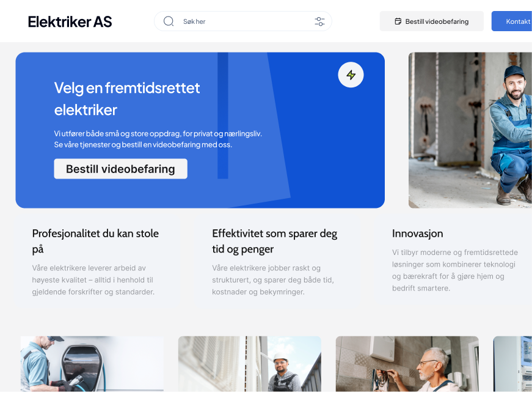Open the older electrician at panel thumbnail
532x406 pixels.
(x=407, y=364)
